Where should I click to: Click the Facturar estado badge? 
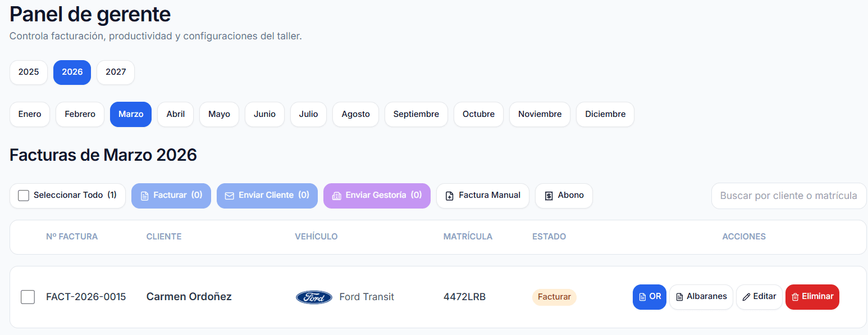coord(554,297)
